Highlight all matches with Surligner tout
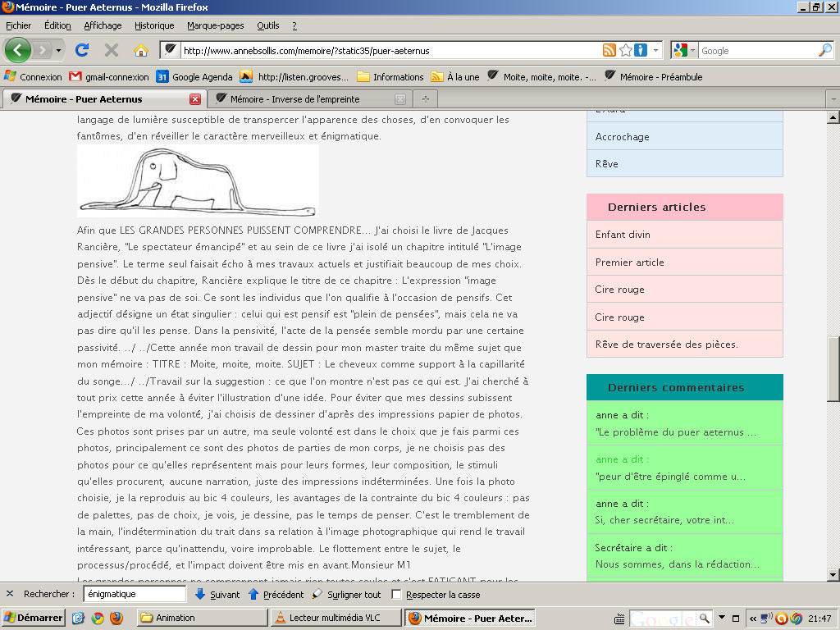The width and height of the screenshot is (840, 630). (x=346, y=594)
